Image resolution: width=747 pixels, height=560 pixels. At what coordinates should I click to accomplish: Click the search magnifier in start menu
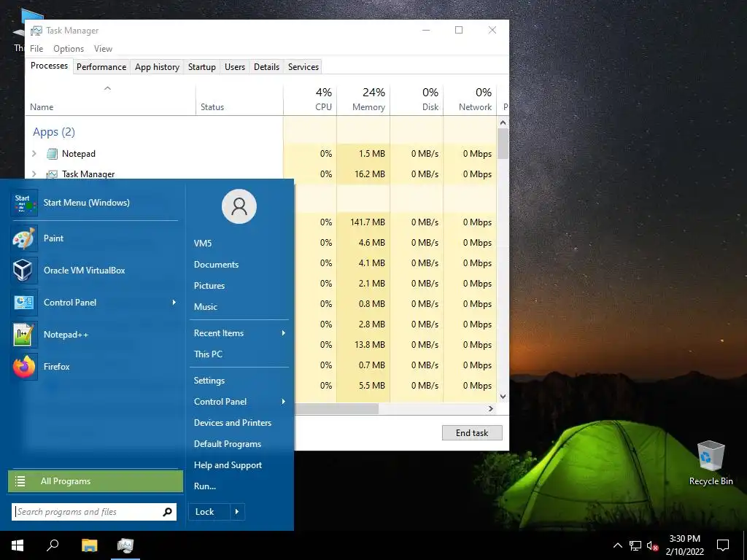[x=167, y=512]
